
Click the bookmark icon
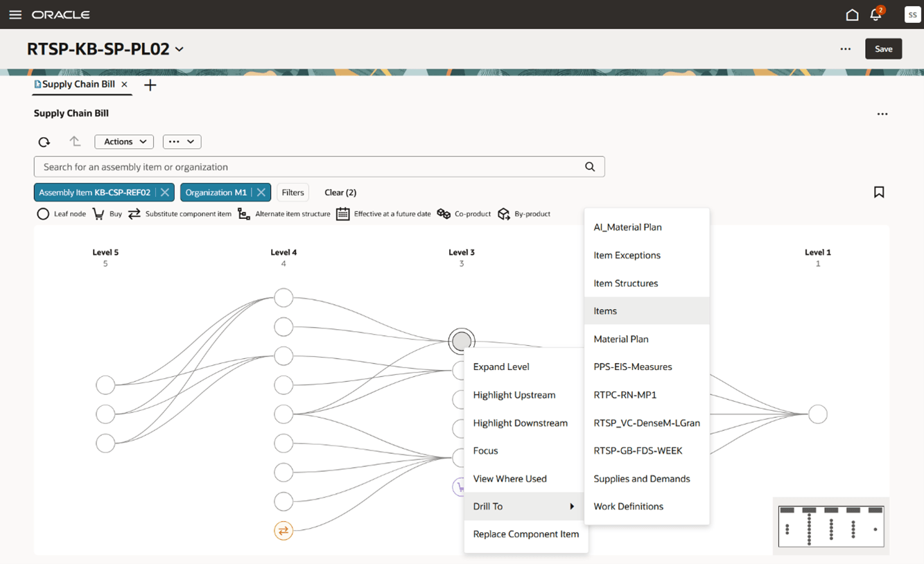pyautogui.click(x=879, y=192)
